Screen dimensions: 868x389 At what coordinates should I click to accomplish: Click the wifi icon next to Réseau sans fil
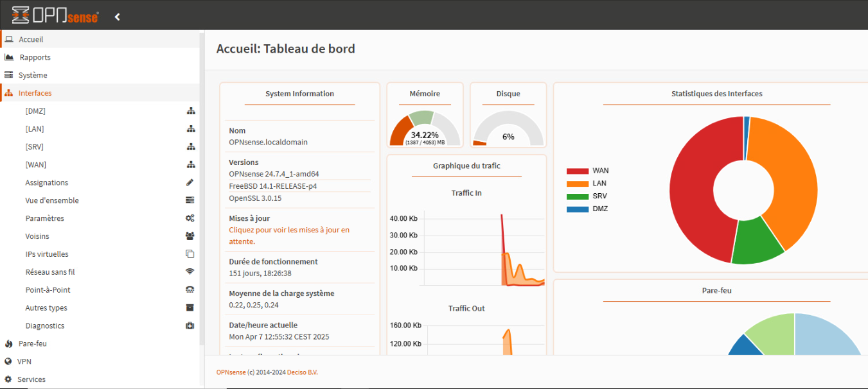click(190, 272)
